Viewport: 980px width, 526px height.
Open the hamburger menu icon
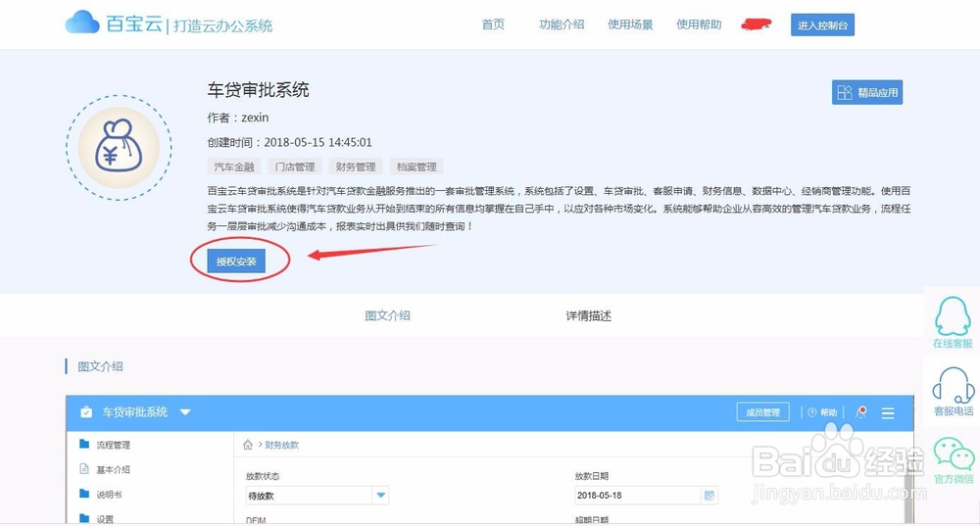point(888,413)
